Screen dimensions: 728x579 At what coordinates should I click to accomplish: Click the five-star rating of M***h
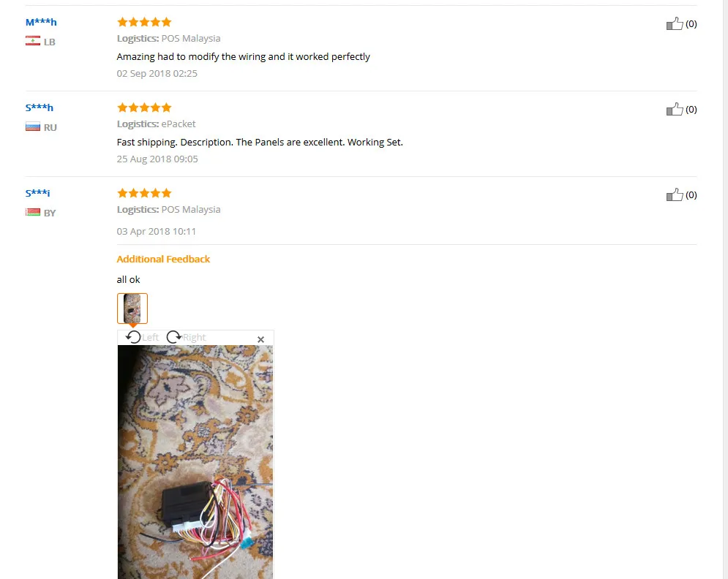[x=144, y=22]
